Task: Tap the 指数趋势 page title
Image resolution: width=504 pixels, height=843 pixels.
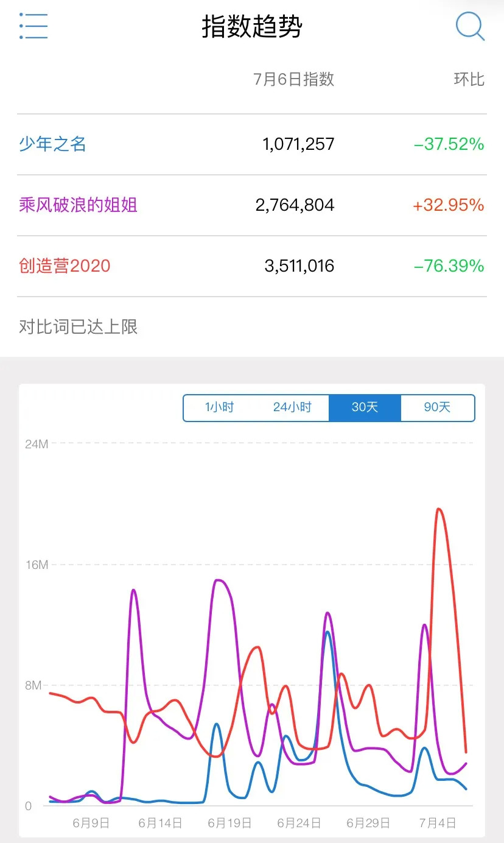Action: [x=252, y=27]
